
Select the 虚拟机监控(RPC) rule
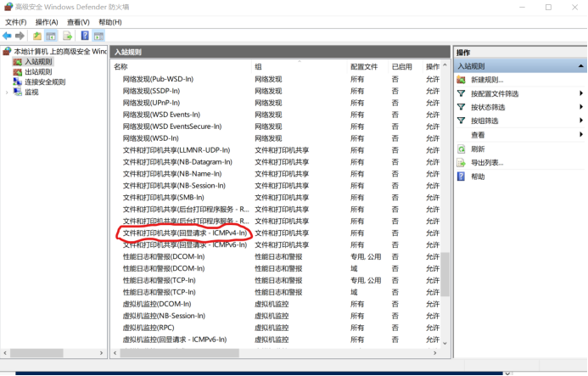tap(148, 328)
